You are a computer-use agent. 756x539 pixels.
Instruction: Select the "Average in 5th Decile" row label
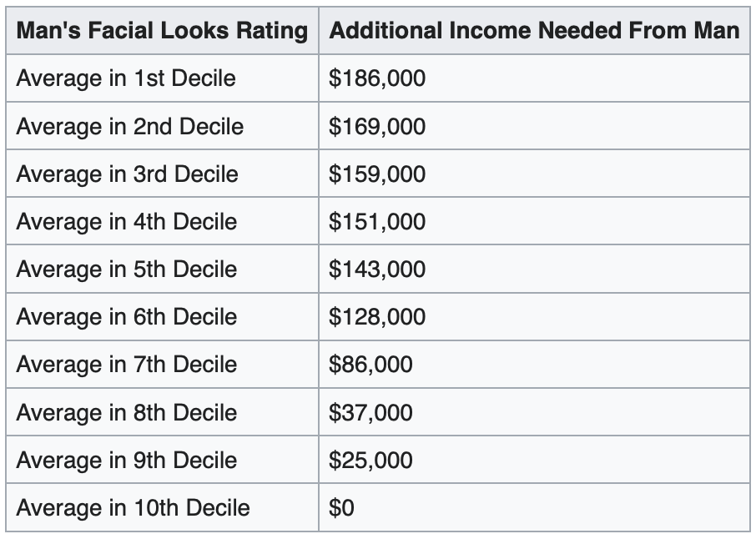tap(127, 269)
